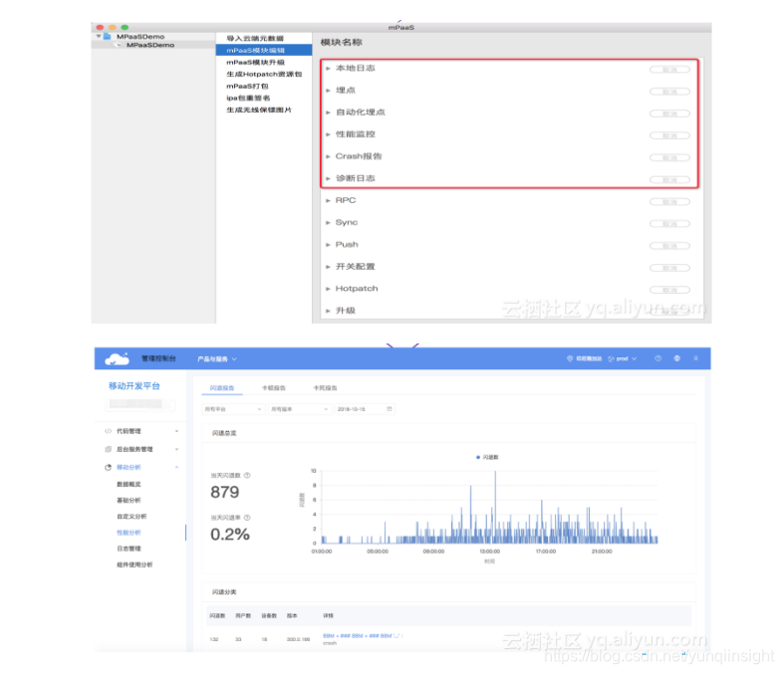Image resolution: width=784 pixels, height=674 pixels.
Task: Select ipa包重签名 menu entry
Action: click(248, 98)
